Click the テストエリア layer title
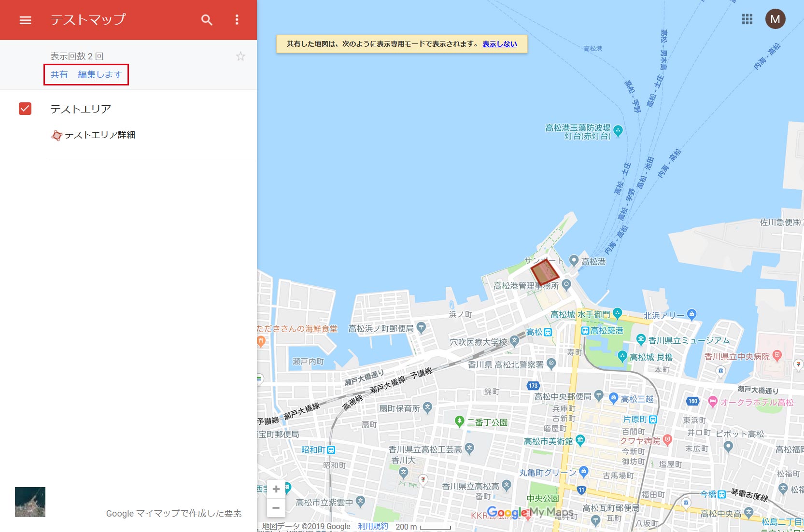 point(81,109)
